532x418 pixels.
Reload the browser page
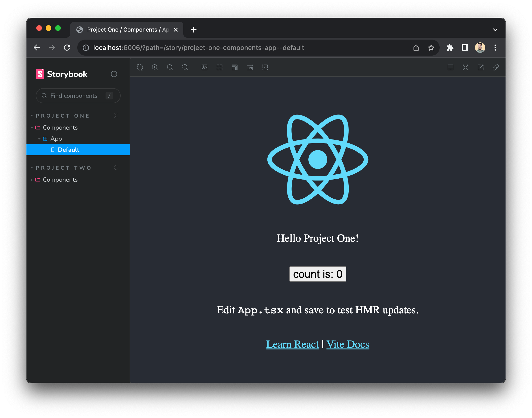point(67,47)
